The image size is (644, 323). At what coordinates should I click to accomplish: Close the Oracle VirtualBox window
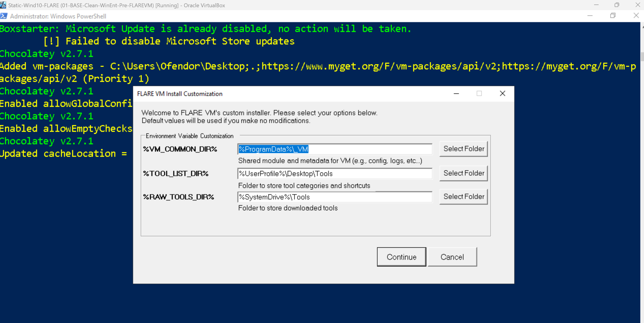tap(638, 5)
